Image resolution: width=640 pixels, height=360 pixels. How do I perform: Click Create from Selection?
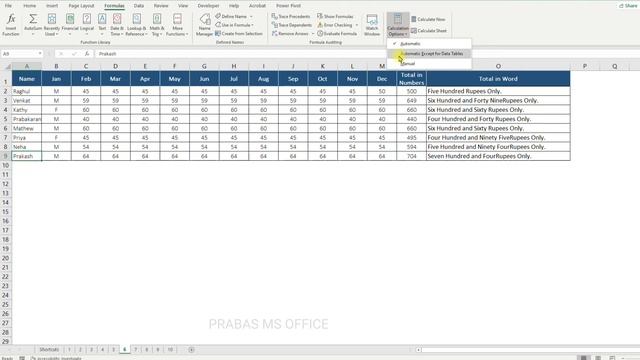(239, 33)
